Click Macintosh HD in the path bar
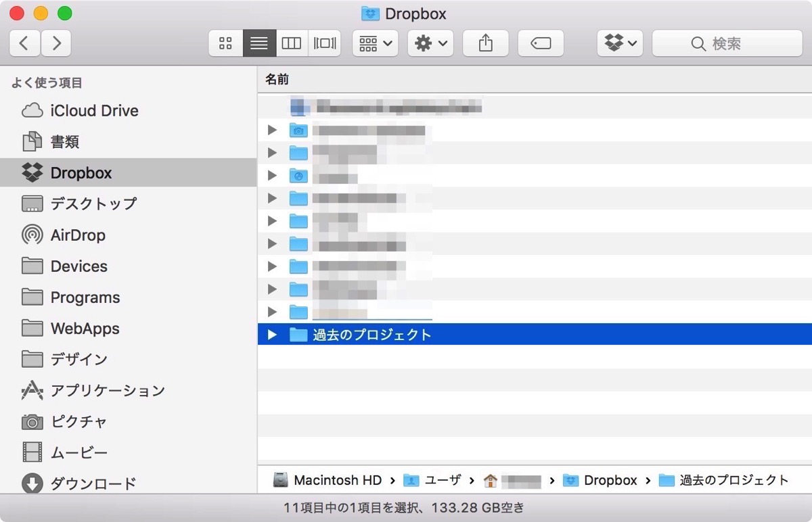 328,480
